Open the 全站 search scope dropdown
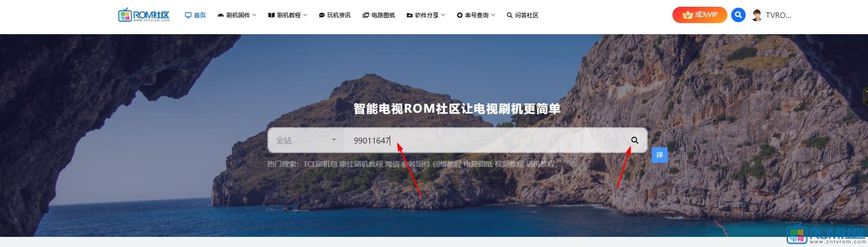Screen dimensions: 868x247 coord(306,140)
